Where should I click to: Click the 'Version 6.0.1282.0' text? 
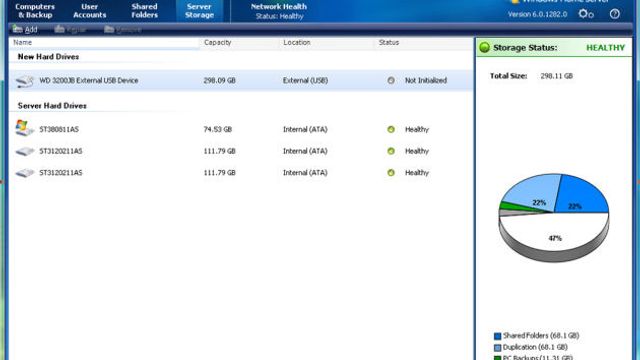(537, 14)
